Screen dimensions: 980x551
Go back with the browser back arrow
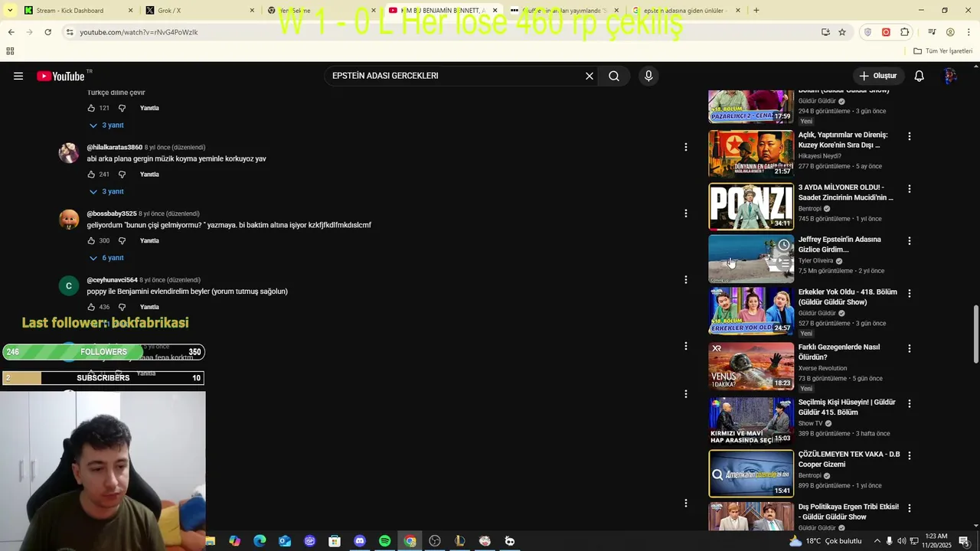coord(11,32)
